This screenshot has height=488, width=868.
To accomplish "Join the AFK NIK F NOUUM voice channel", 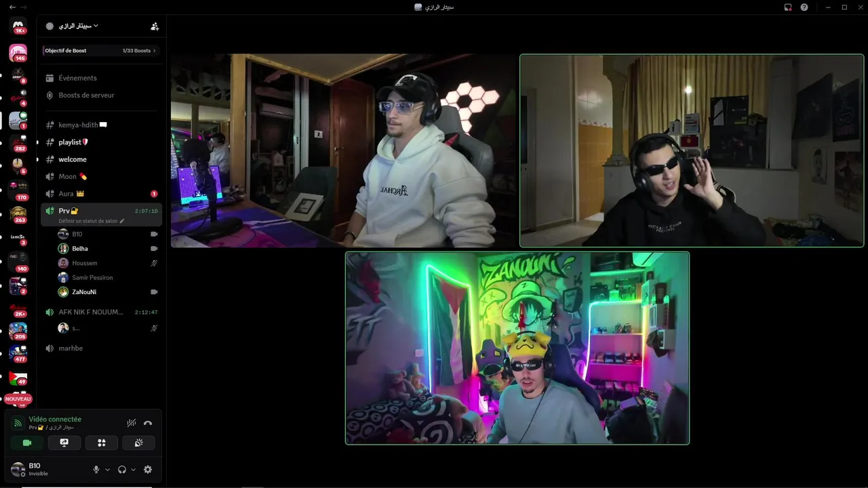I will [x=102, y=312].
